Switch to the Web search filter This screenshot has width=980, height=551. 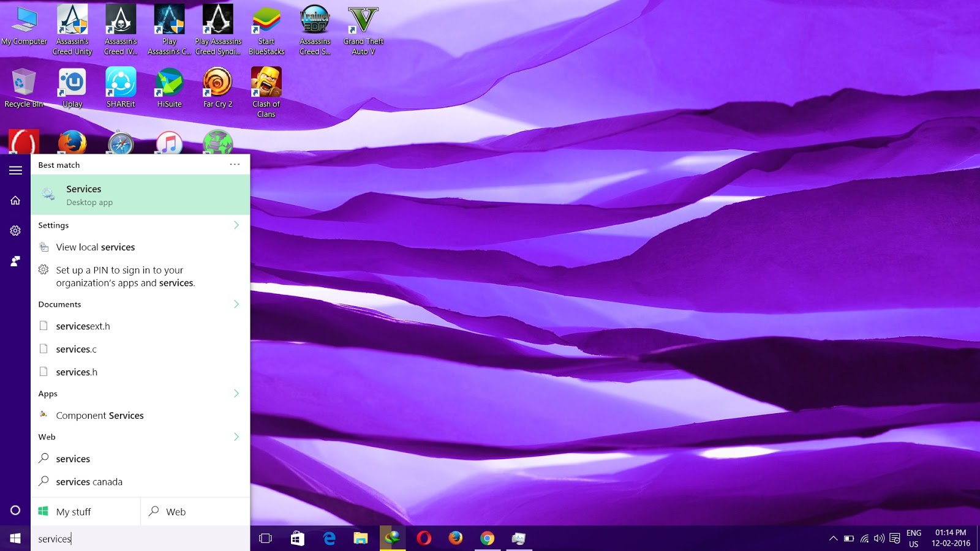coord(195,512)
